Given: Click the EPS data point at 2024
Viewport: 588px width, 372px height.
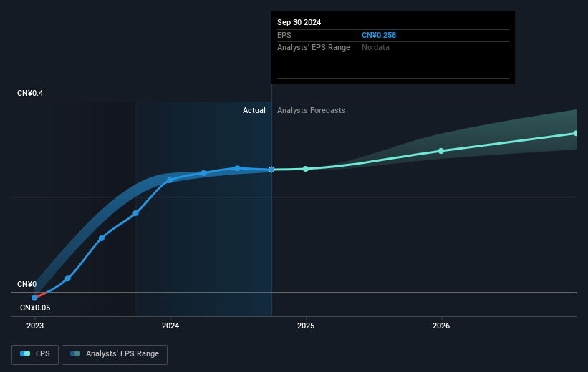Looking at the screenshot, I should click(x=170, y=180).
